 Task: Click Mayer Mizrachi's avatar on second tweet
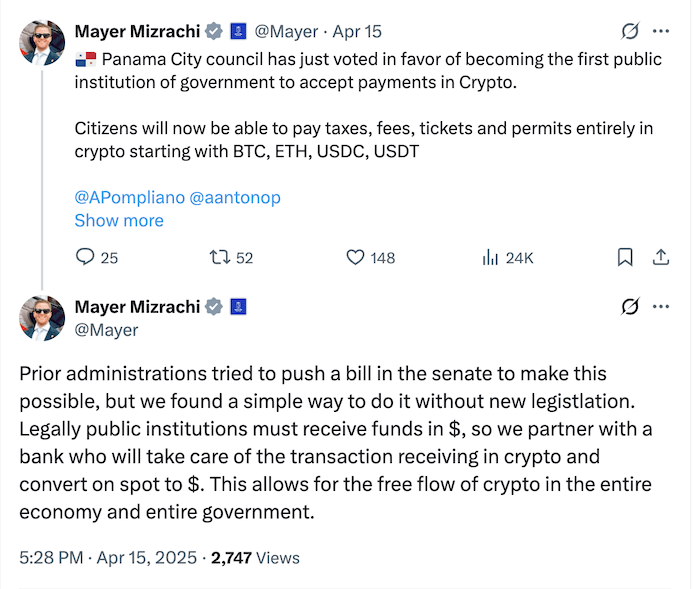[42, 318]
